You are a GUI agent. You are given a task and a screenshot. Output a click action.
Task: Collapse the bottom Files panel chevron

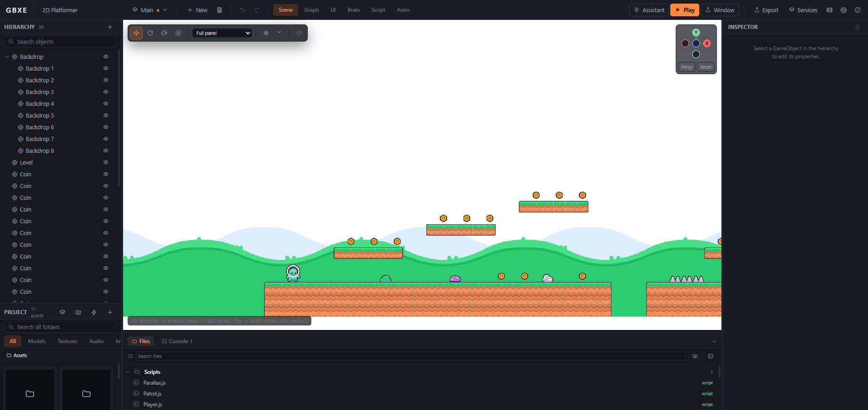point(714,341)
